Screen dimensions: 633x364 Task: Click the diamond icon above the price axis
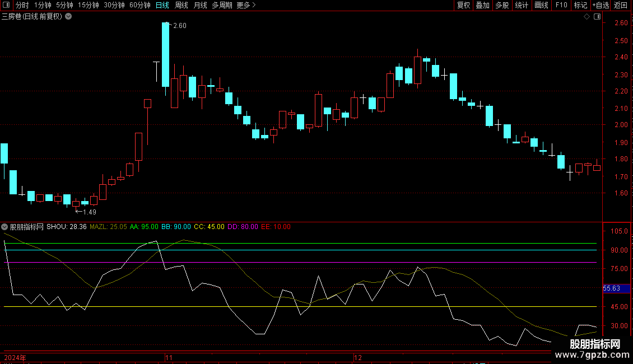pyautogui.click(x=587, y=17)
